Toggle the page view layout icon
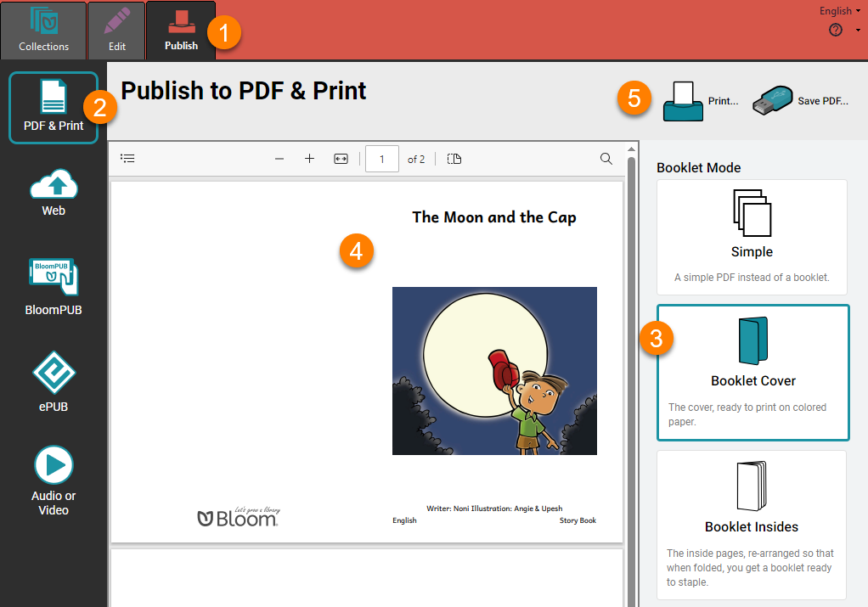868x607 pixels. click(454, 159)
